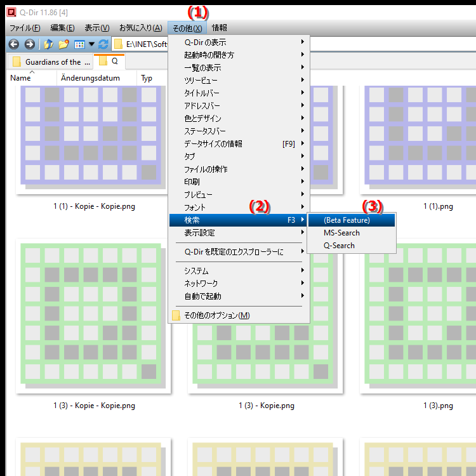This screenshot has height=476, width=476.
Task: Open Q-Dir を既定のエクスプローラーに submenu
Action: coord(239,252)
